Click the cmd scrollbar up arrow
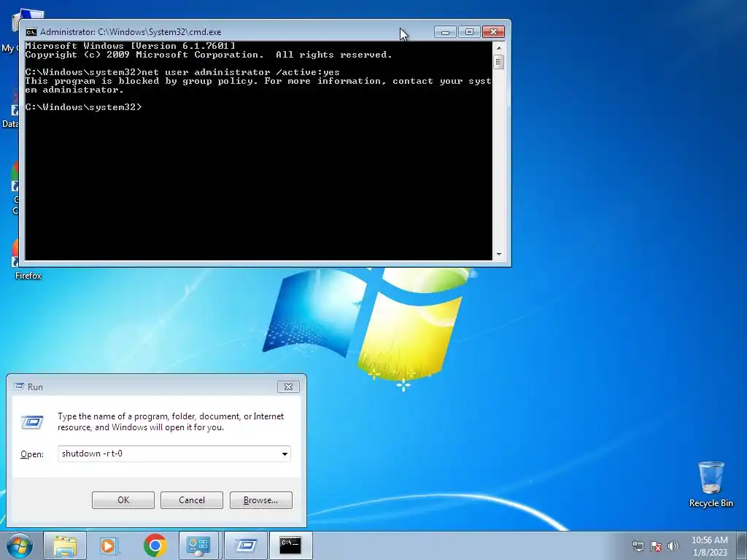The height and width of the screenshot is (560, 747). [x=499, y=48]
